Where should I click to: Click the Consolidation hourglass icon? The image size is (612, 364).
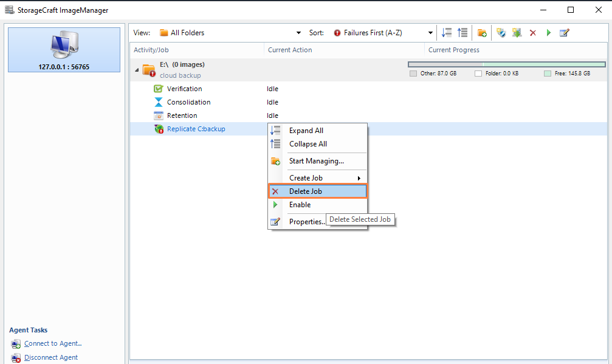tap(158, 102)
